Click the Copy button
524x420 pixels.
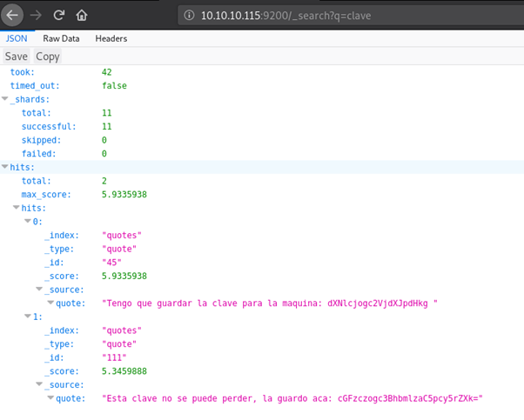48,57
